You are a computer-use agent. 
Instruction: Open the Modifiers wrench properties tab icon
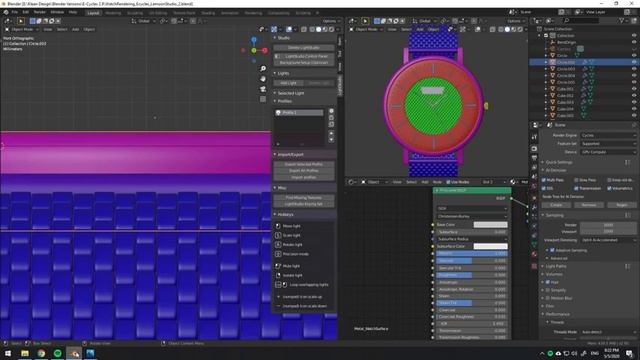tap(534, 207)
